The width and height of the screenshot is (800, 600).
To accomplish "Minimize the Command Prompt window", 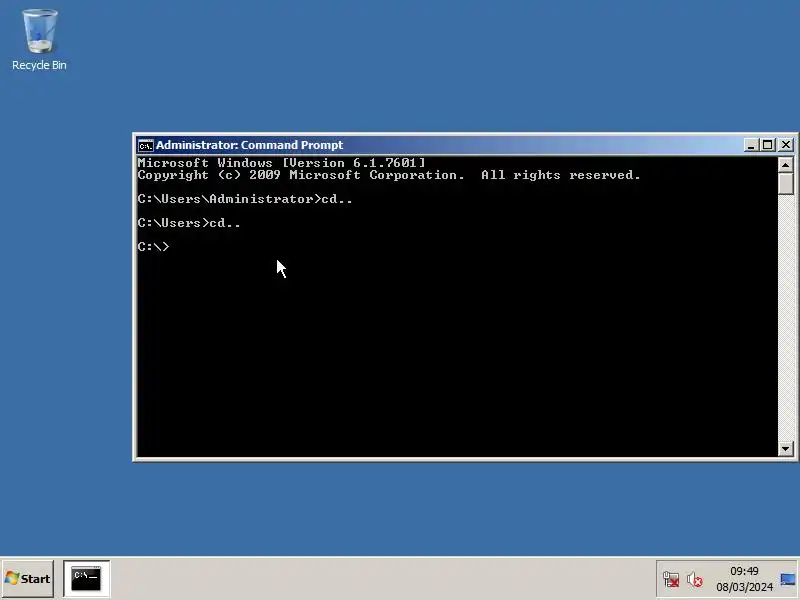I will pos(751,145).
